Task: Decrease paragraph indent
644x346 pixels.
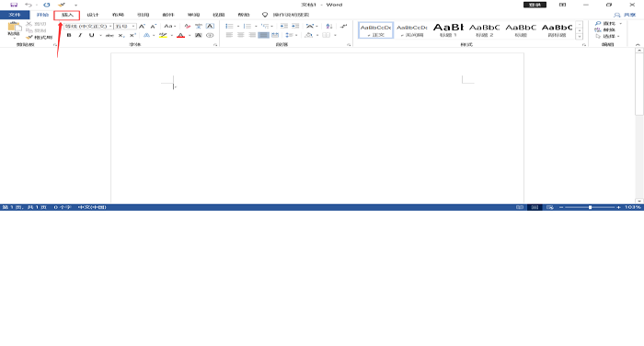Action: point(283,27)
